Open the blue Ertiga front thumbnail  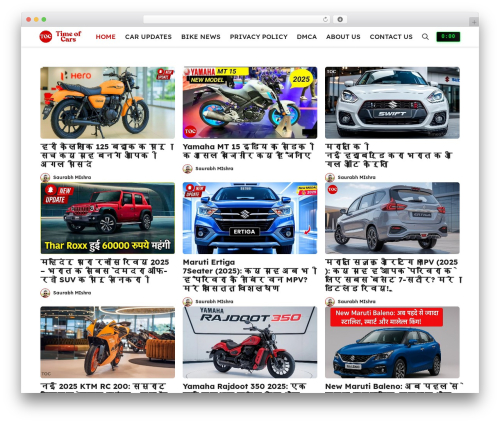(x=250, y=218)
